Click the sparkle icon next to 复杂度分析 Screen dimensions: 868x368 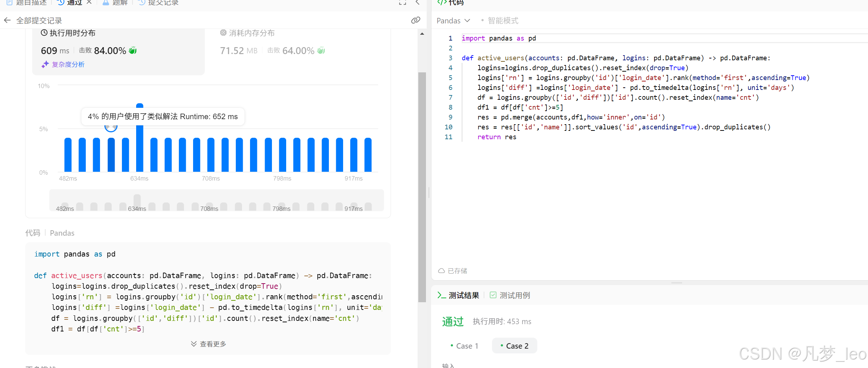click(45, 65)
